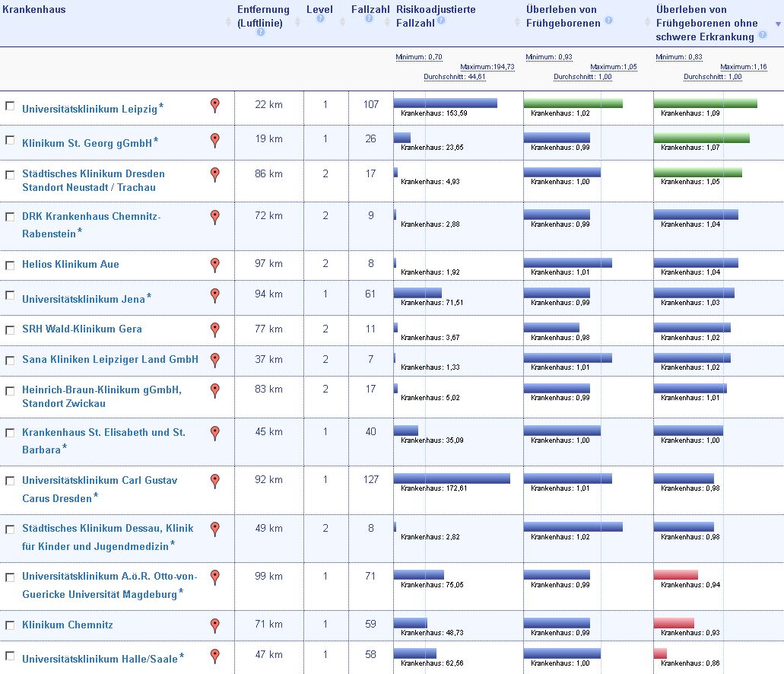Click help icon under Level header

(320, 19)
